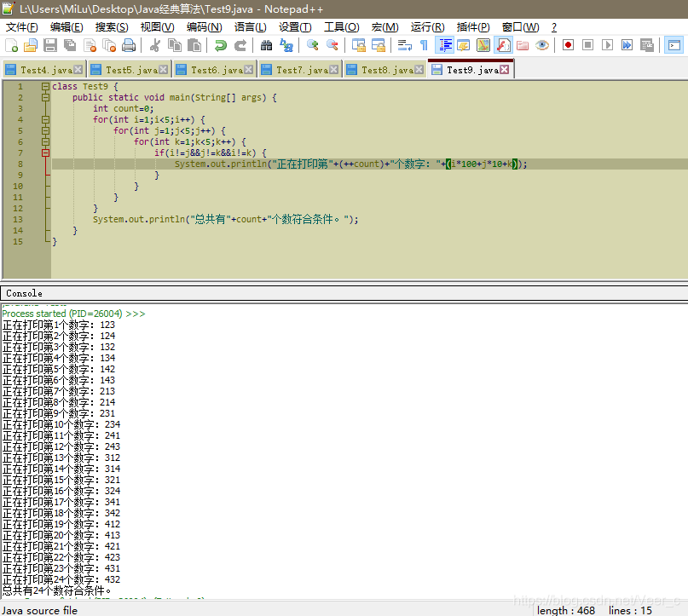Open the 搜索(S) menu

pyautogui.click(x=112, y=27)
